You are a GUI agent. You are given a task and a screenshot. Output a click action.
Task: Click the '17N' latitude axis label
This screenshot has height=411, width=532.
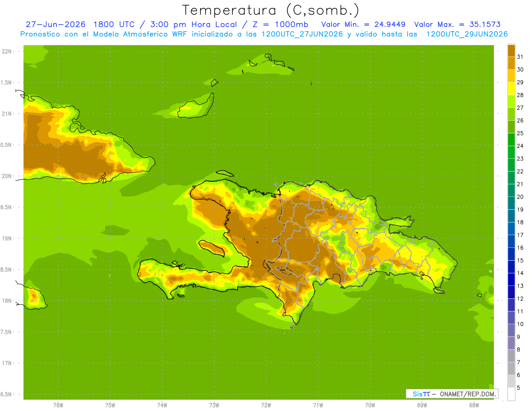pos(8,363)
